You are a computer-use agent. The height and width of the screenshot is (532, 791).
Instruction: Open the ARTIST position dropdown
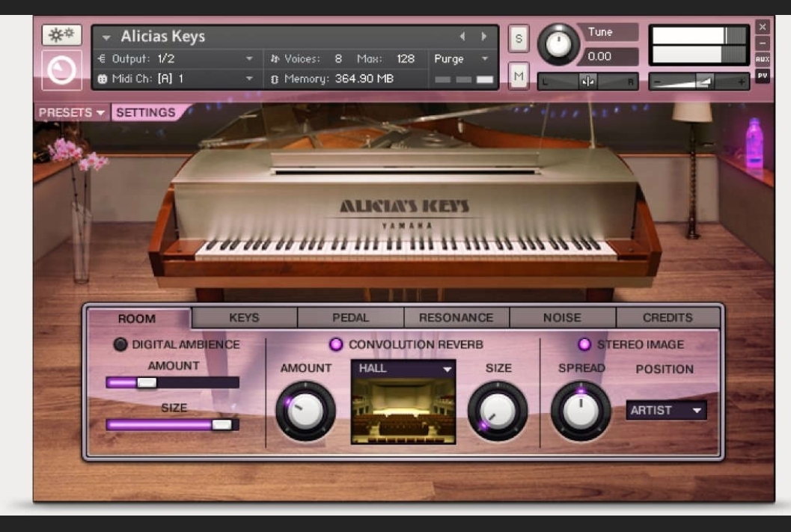point(666,411)
